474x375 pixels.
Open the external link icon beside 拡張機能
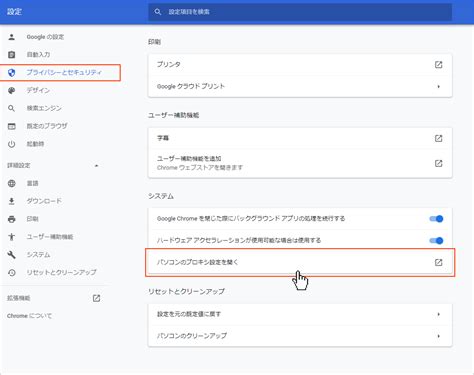coord(96,298)
